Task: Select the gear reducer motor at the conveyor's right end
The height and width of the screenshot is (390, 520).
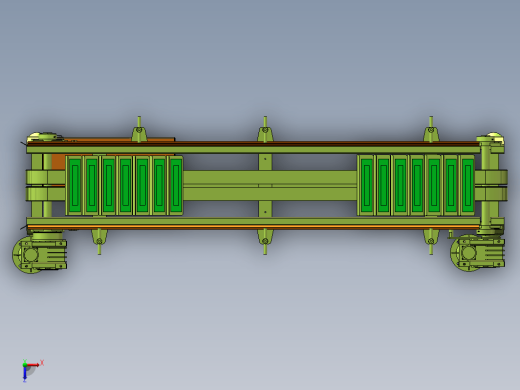Action: 477,252
